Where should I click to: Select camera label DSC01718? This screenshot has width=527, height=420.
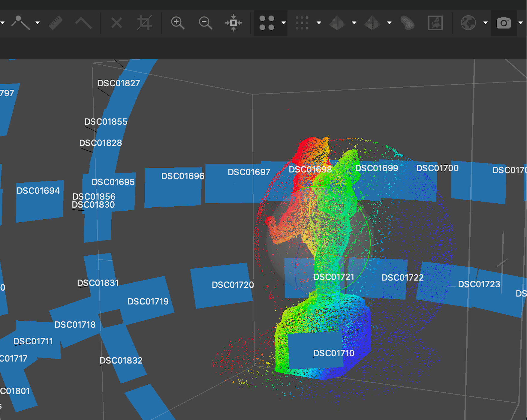tap(75, 325)
